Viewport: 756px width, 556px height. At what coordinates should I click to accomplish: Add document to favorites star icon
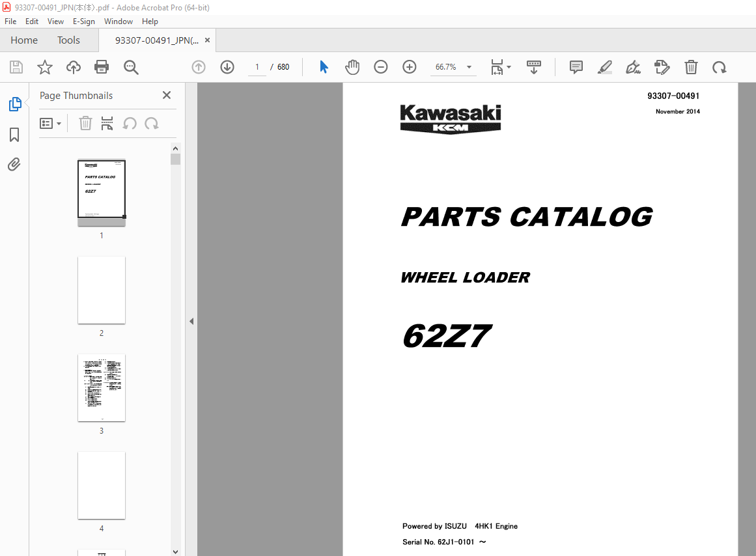[45, 67]
